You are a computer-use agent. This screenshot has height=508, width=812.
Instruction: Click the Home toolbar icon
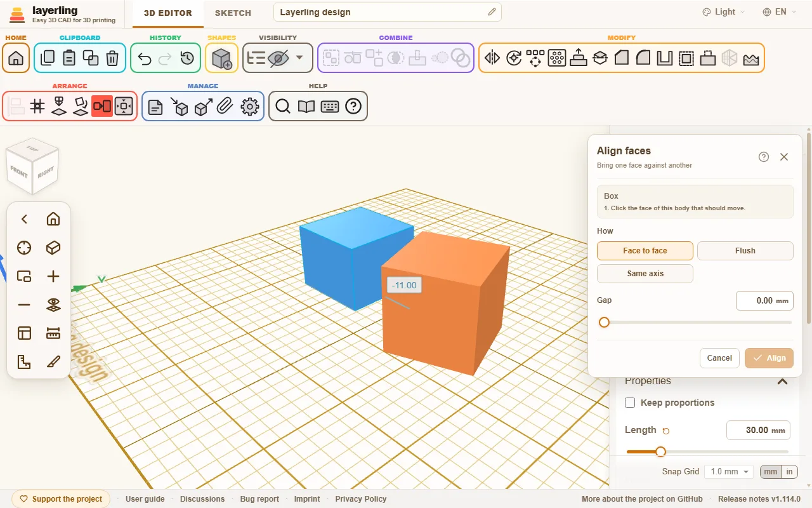tap(16, 58)
